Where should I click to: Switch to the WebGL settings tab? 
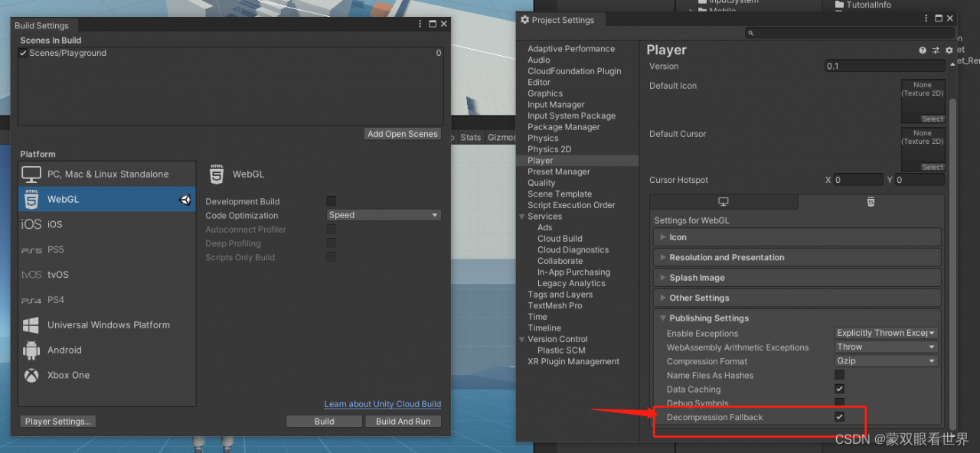tap(871, 202)
